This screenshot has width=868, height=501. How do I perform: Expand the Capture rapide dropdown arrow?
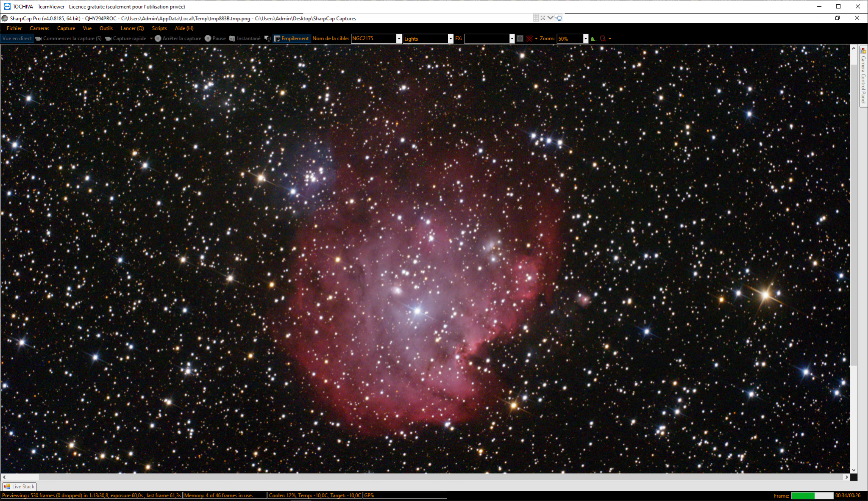point(151,39)
